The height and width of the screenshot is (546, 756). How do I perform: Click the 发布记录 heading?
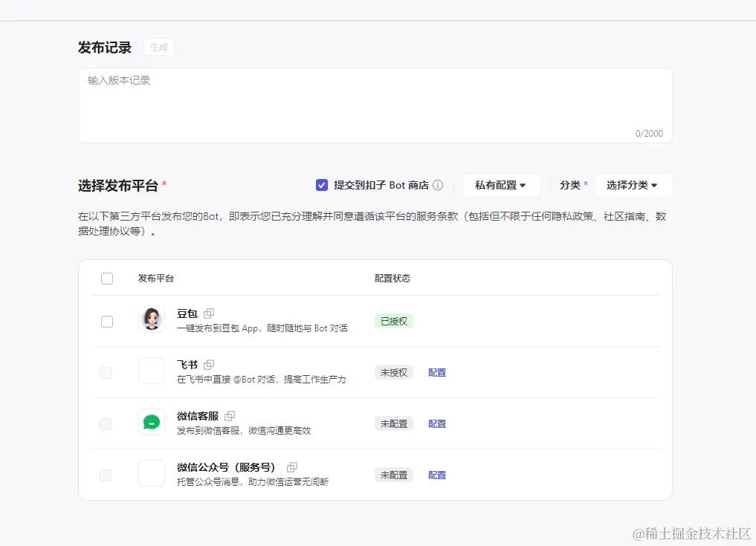105,48
